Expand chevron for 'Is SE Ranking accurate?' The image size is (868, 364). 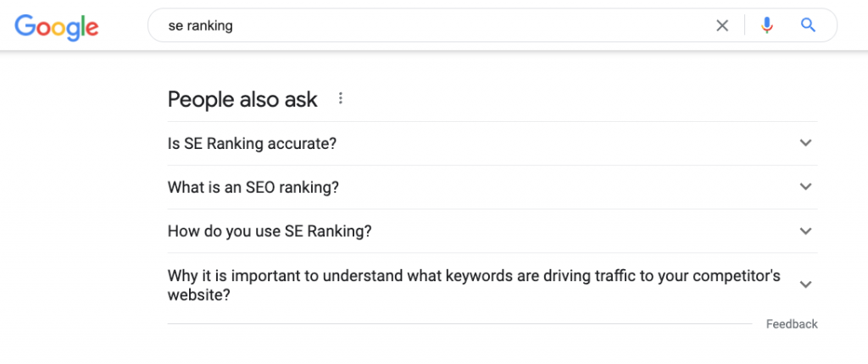coord(806,143)
